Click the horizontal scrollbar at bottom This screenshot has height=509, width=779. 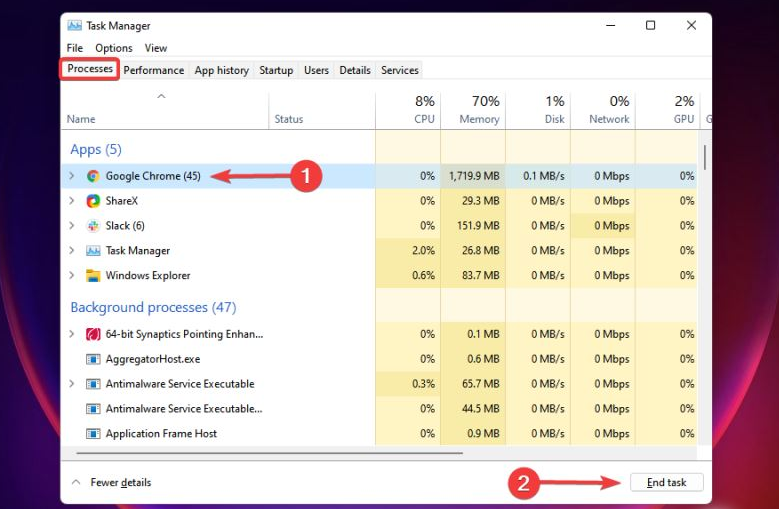point(270,453)
